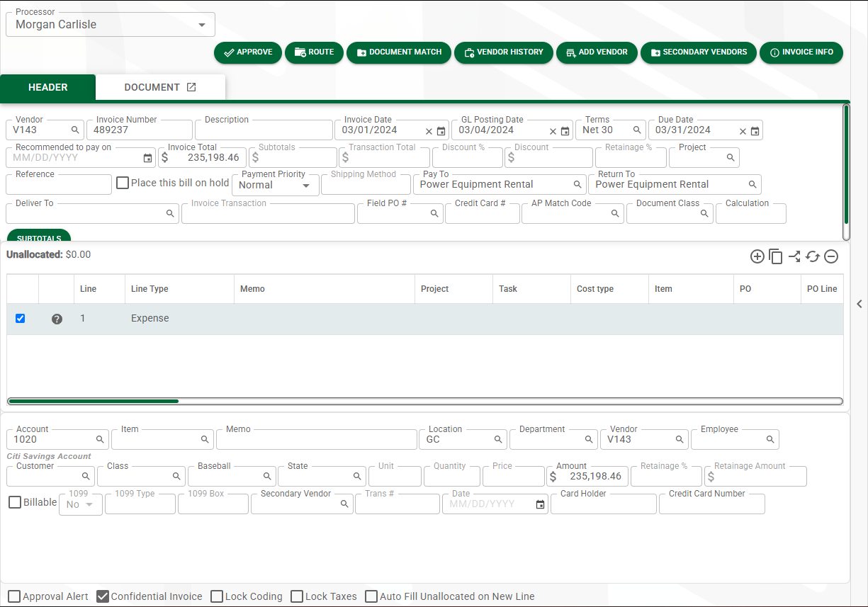This screenshot has height=607, width=868.
Task: Enable the Approval Alert checkbox
Action: (x=14, y=596)
